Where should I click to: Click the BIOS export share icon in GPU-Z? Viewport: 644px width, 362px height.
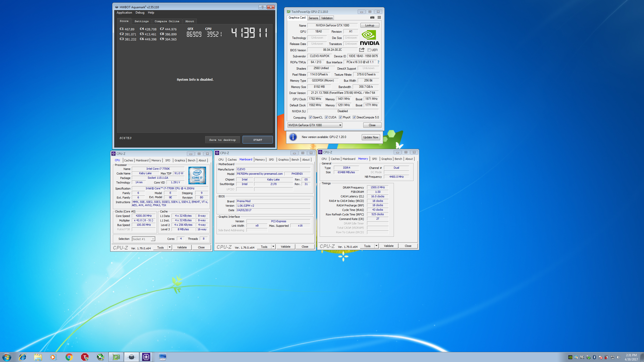coord(362,50)
